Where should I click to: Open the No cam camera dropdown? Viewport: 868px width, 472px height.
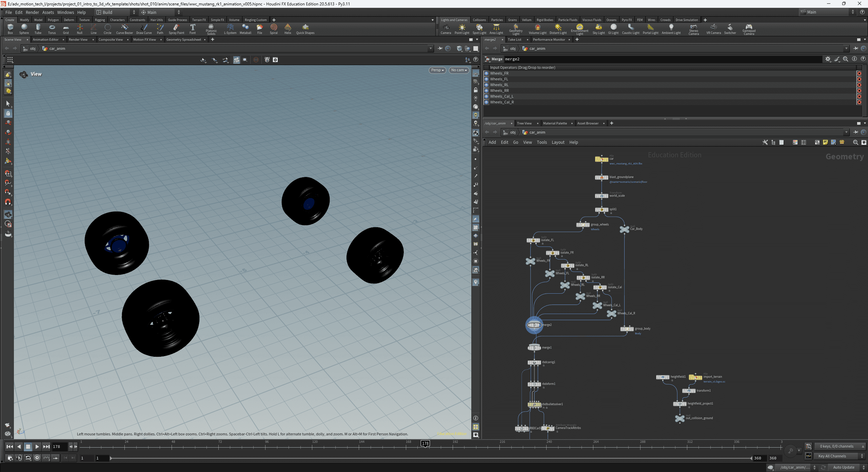[459, 70]
